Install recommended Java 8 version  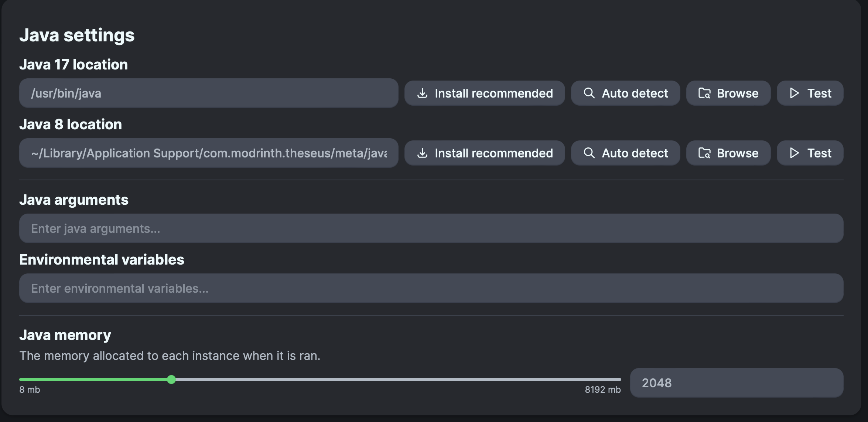point(484,153)
